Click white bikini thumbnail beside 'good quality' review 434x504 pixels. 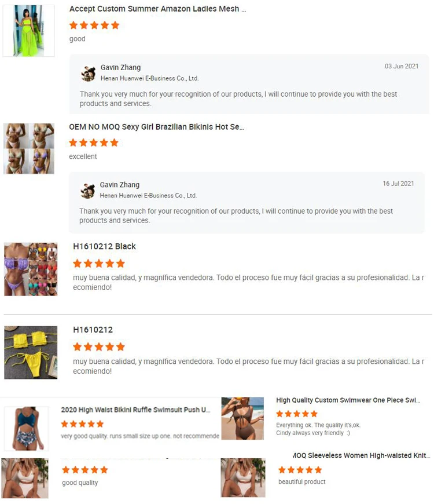tap(25, 479)
